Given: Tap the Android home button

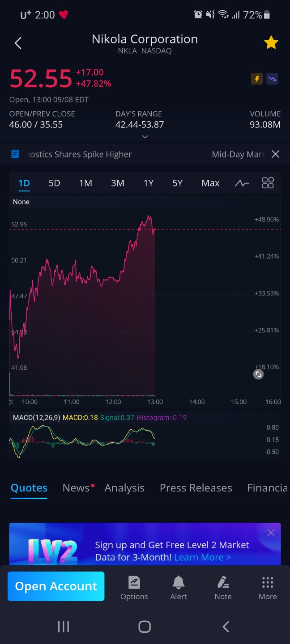Looking at the screenshot, I should 145,627.
